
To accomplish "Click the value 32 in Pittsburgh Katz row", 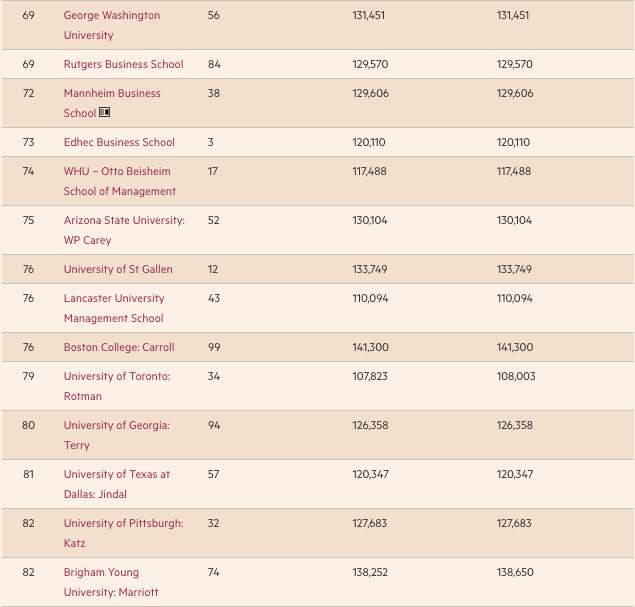I will tap(213, 523).
